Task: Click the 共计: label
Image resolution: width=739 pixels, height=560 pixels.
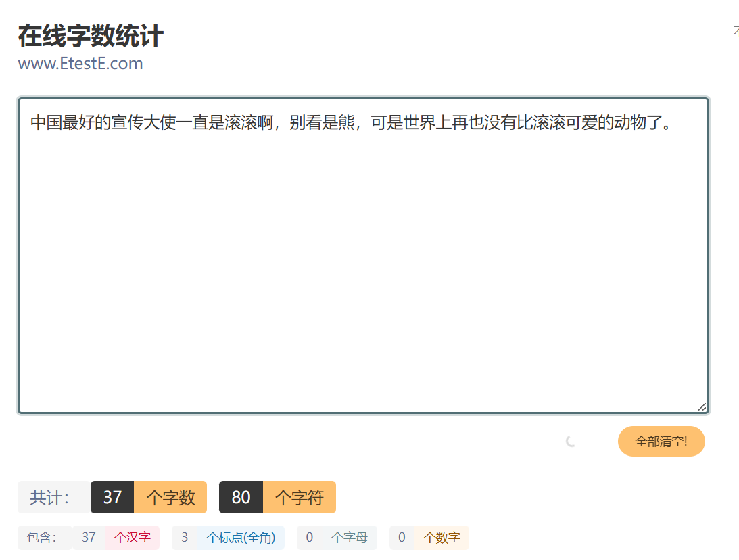Action: [53, 497]
